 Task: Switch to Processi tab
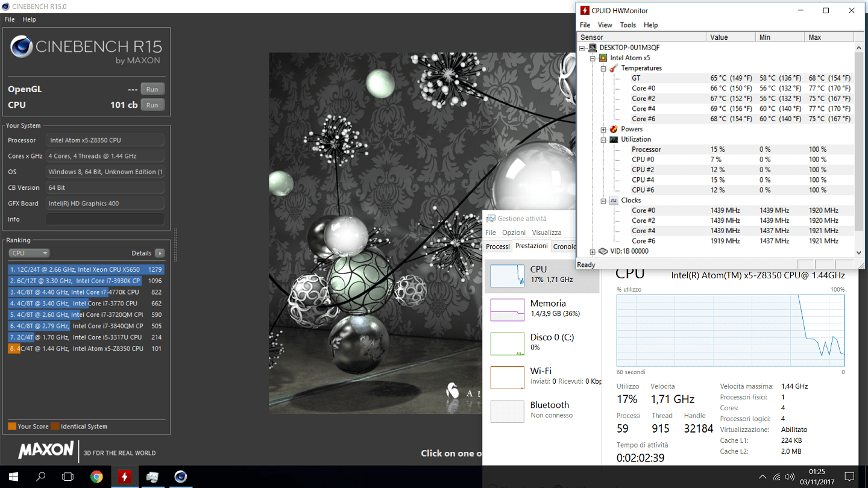pos(498,246)
